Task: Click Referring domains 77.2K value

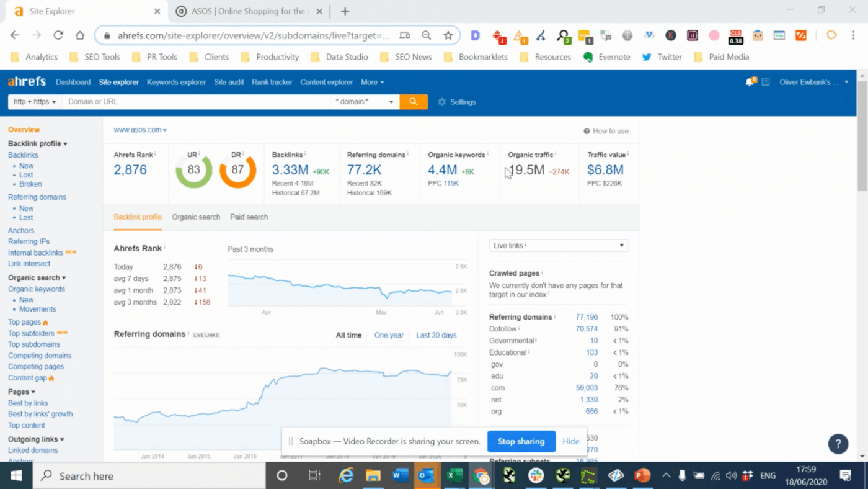Action: pos(365,170)
